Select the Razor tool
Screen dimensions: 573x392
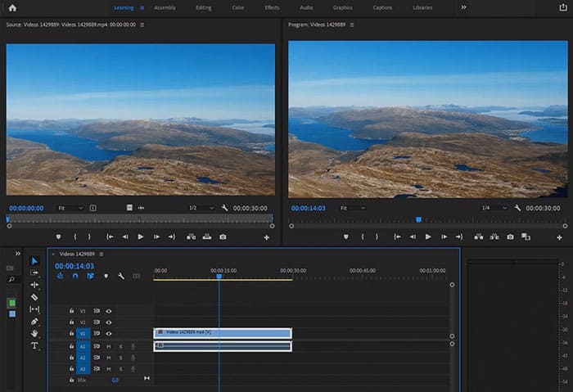(x=34, y=297)
